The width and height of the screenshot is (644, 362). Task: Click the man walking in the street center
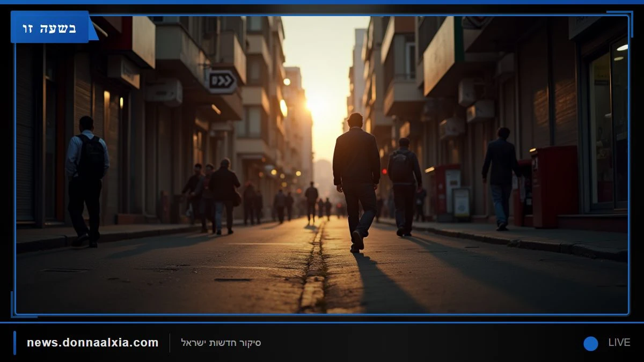click(x=356, y=182)
